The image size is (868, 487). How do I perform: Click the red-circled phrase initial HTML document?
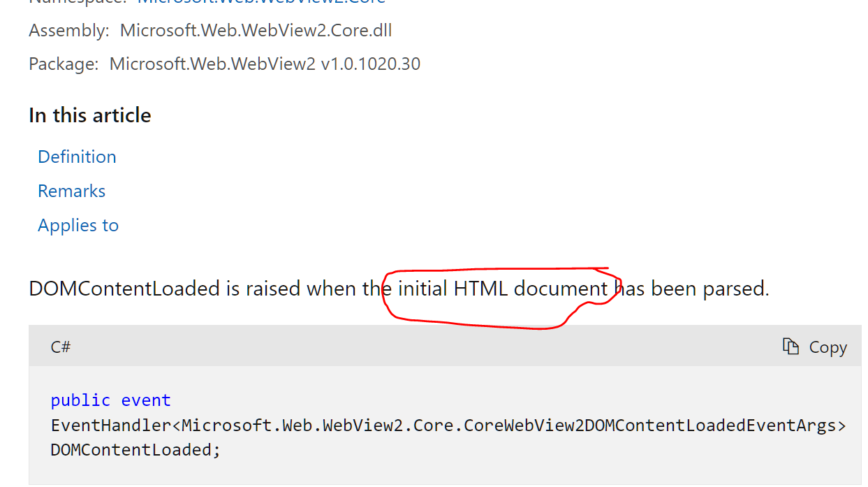pos(497,288)
